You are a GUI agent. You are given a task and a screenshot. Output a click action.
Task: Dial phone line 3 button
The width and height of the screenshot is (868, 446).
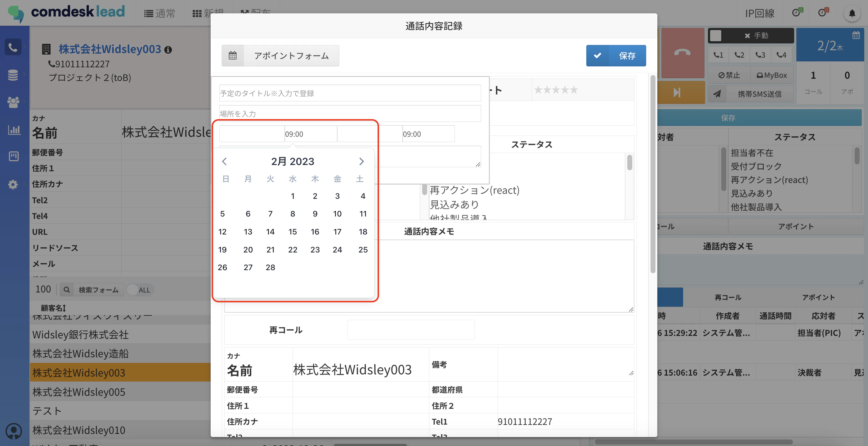coord(760,55)
